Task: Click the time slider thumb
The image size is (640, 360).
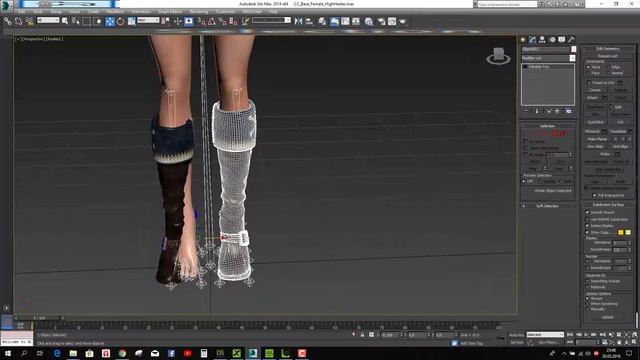Action: pos(40,318)
